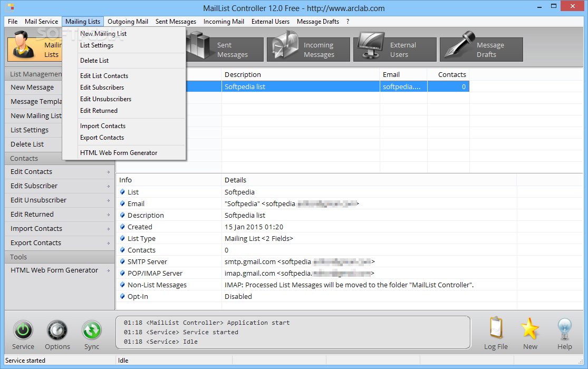Expand Export Contacts sidebar arrow
The height and width of the screenshot is (369, 588).
109,244
